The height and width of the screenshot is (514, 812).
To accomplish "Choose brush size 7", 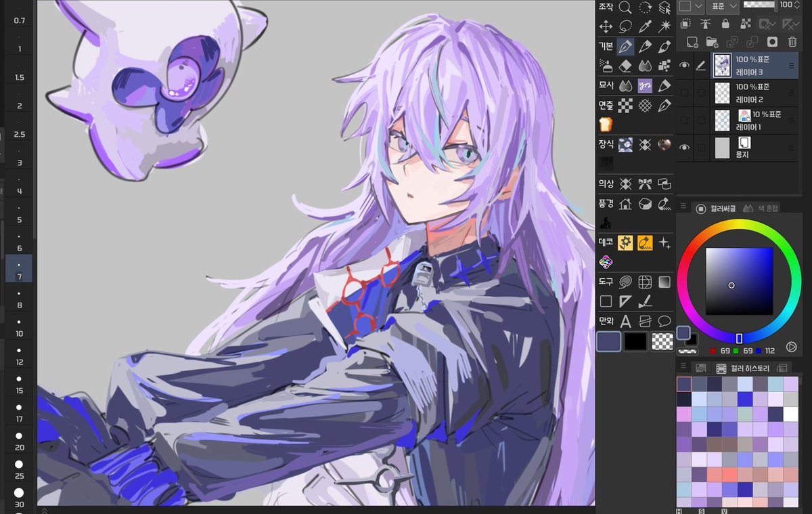I will point(19,269).
